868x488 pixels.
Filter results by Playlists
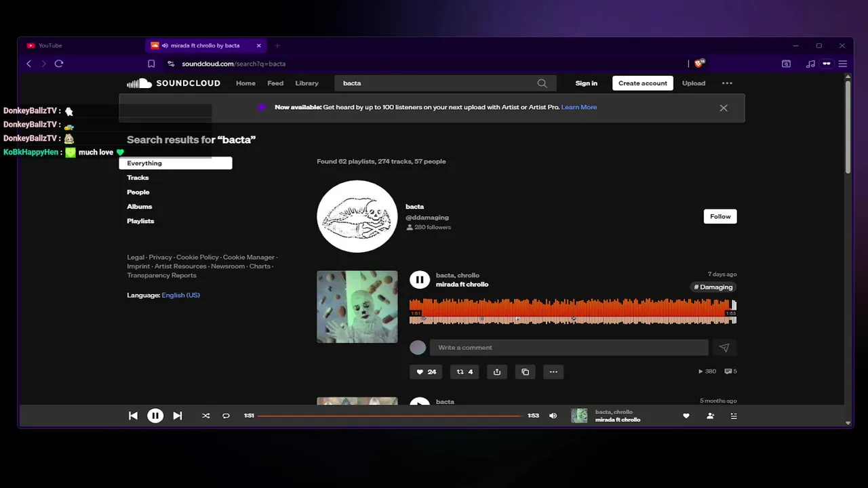pyautogui.click(x=140, y=221)
